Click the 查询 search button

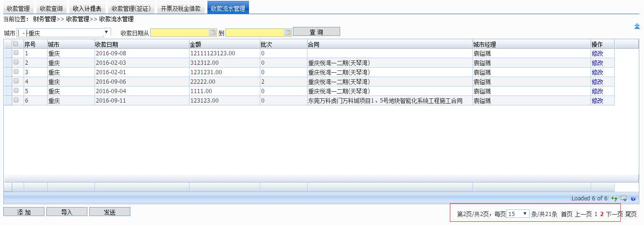[x=317, y=32]
